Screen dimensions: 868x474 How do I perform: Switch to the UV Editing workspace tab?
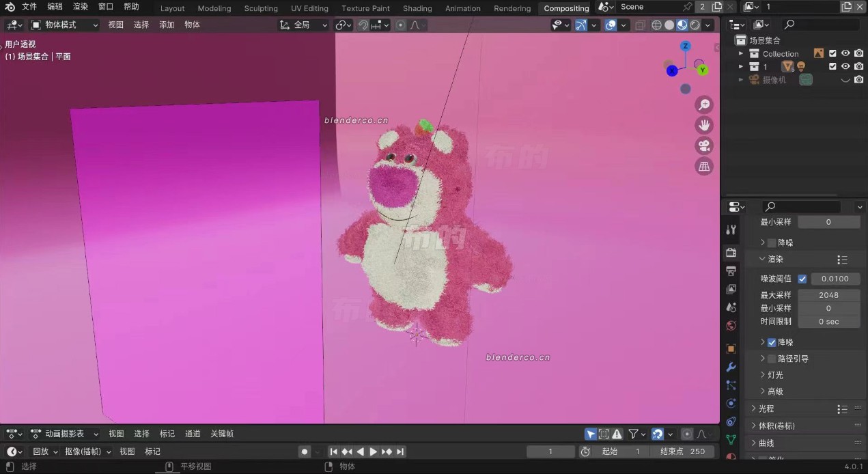pos(309,8)
